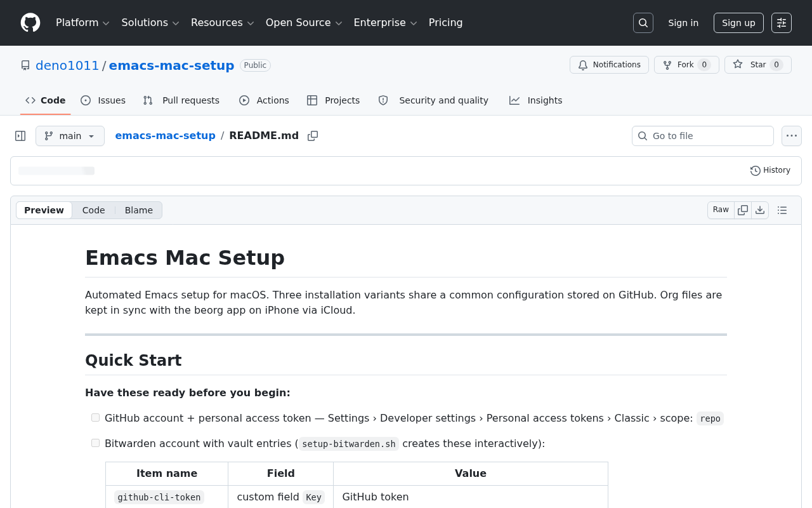The width and height of the screenshot is (812, 508).
Task: Click the Emacs Mac Setup heading
Action: coord(185,258)
